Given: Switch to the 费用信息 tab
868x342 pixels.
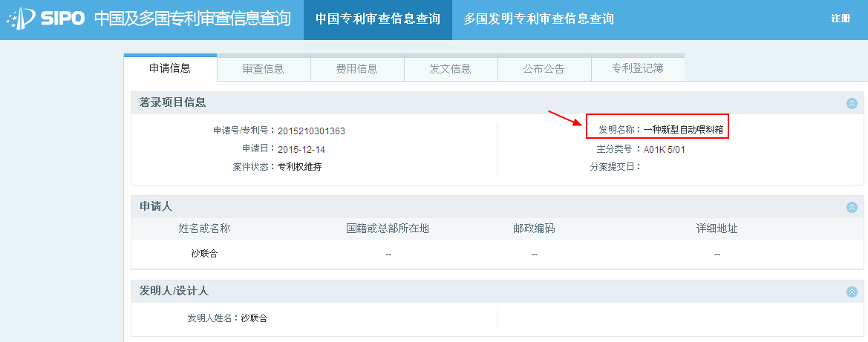Looking at the screenshot, I should point(357,69).
